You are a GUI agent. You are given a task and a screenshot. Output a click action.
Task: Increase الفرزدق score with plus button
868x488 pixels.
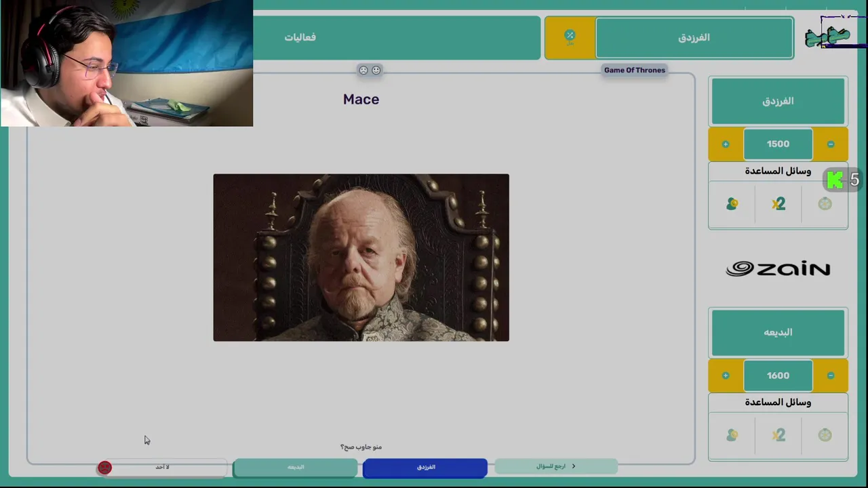(726, 144)
